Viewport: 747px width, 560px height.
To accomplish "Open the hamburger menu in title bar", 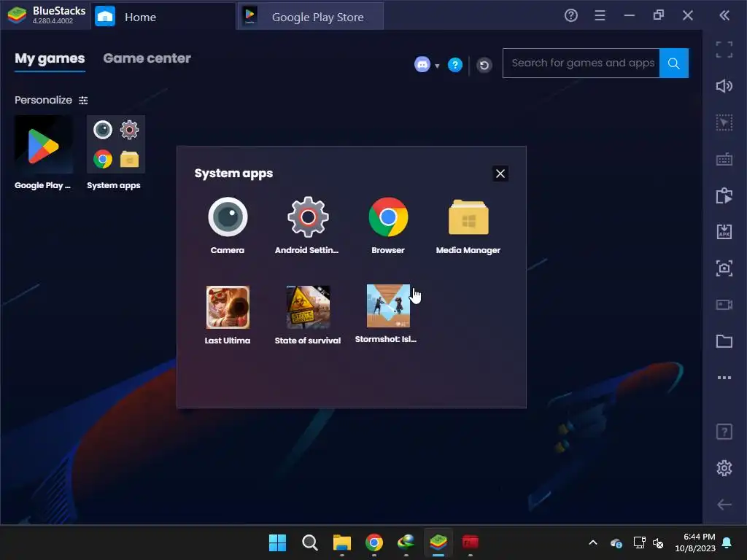I will tap(600, 16).
